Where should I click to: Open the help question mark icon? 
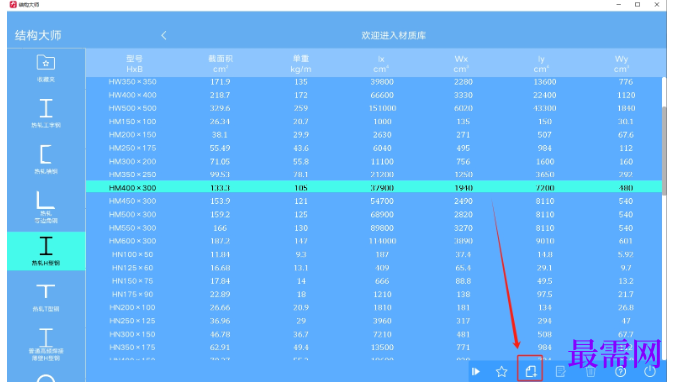tap(620, 372)
